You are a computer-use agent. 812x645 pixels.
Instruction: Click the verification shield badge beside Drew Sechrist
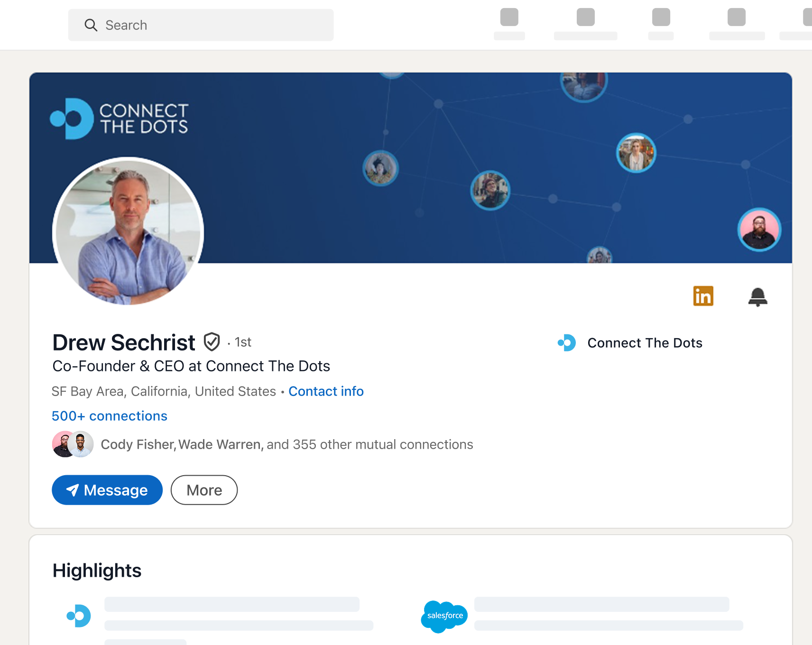click(x=212, y=342)
